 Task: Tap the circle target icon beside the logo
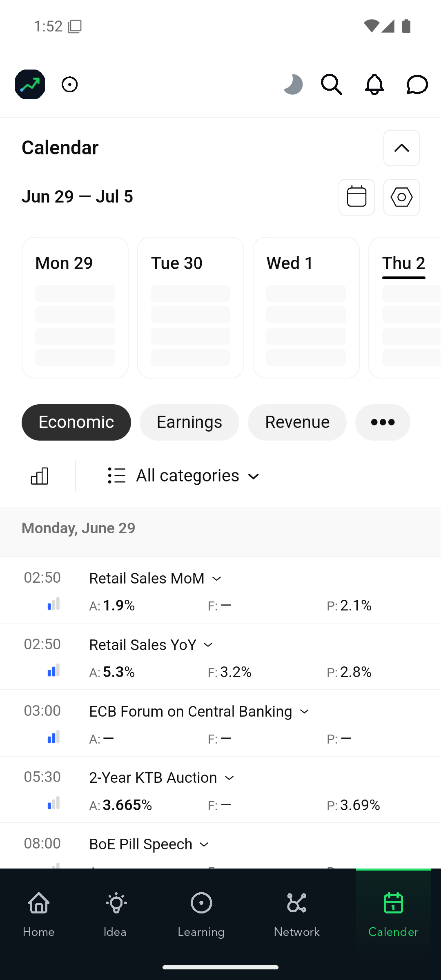tap(70, 85)
